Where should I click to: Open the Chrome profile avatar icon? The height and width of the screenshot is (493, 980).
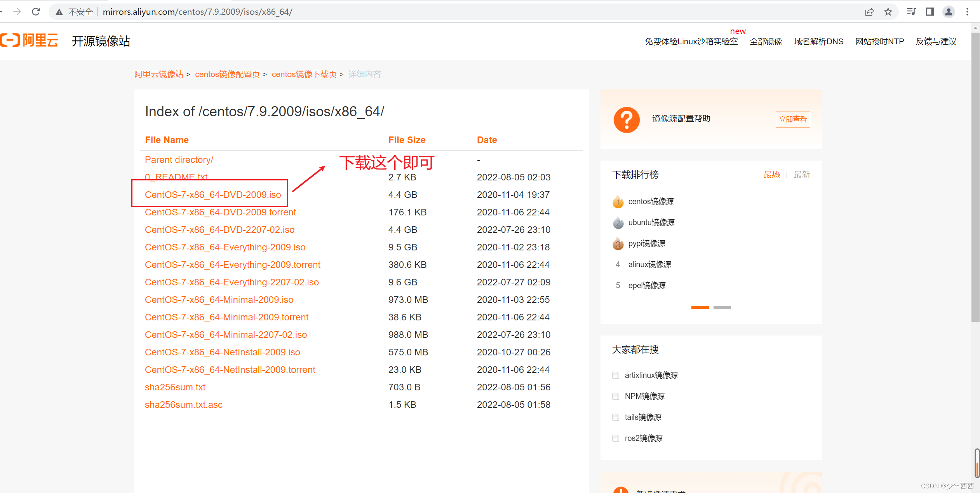(x=949, y=12)
